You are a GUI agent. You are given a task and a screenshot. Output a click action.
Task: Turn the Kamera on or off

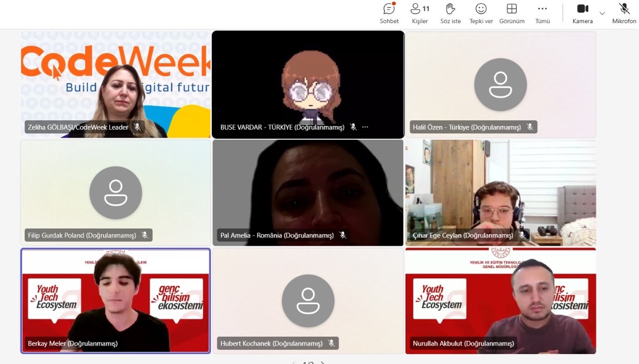[x=582, y=14]
